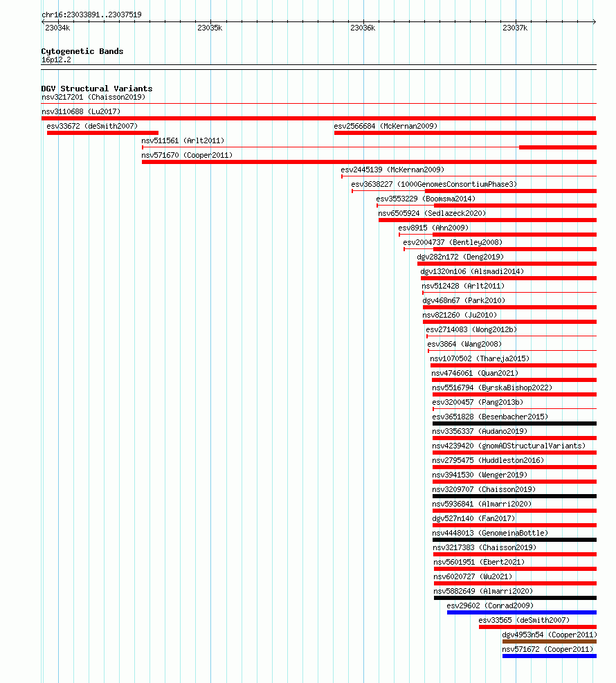Image resolution: width=616 pixels, height=683 pixels.
Task: Click the chr16:23033891..23037519 coordinate label
Action: pos(91,15)
